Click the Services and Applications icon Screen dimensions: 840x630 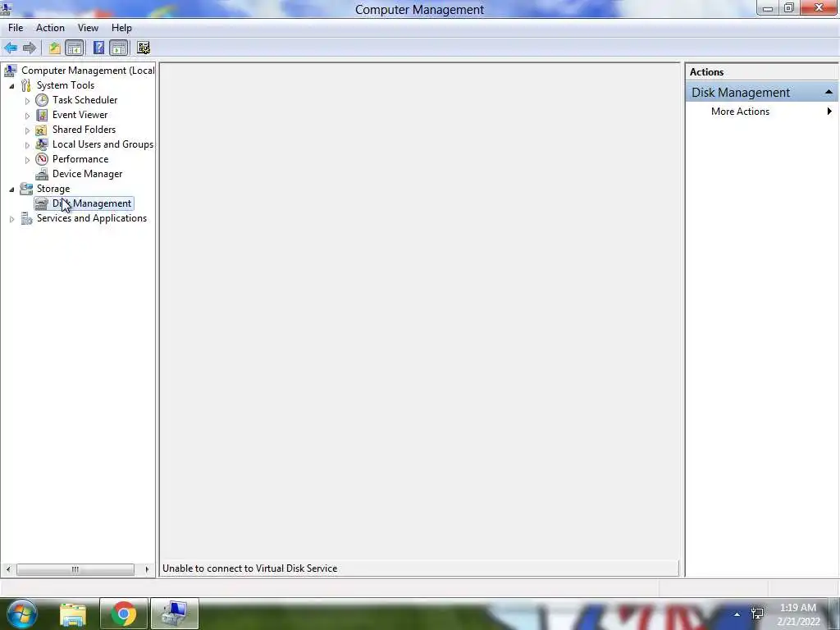pos(26,218)
